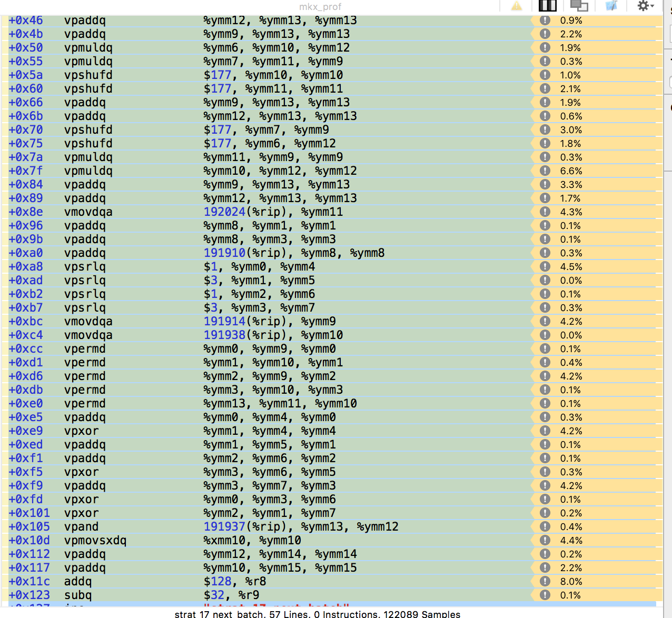
Task: Click info icon on the 3.0% vpshufd row
Action: tap(545, 130)
